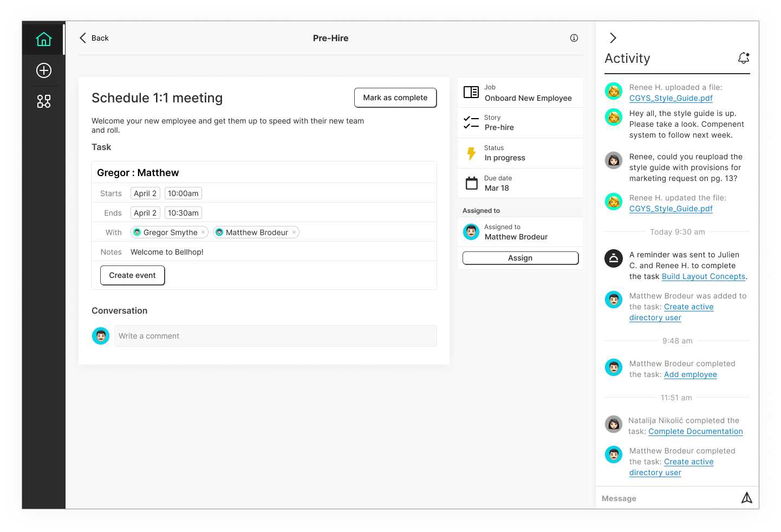The width and height of the screenshot is (781, 532).
Task: Remove Matthew Brodeur from attendees
Action: click(294, 232)
